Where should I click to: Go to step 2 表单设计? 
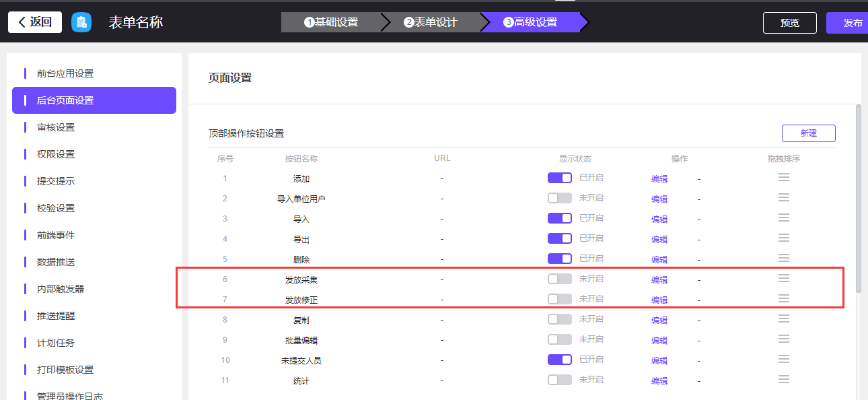[431, 22]
